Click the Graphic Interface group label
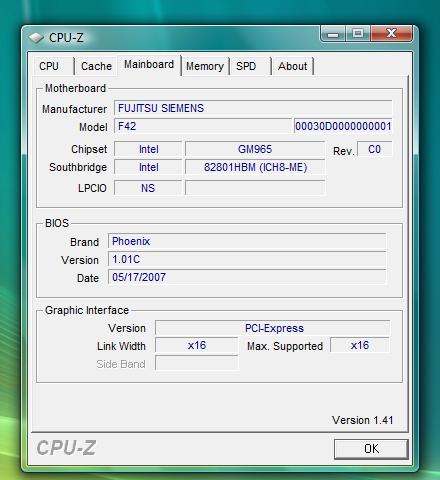This screenshot has width=440, height=480. pyautogui.click(x=87, y=310)
